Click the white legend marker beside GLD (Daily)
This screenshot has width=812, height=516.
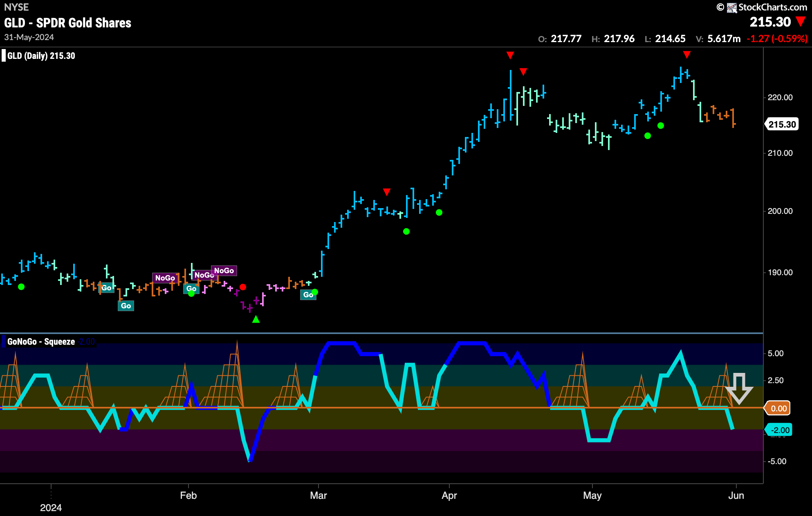(x=4, y=56)
